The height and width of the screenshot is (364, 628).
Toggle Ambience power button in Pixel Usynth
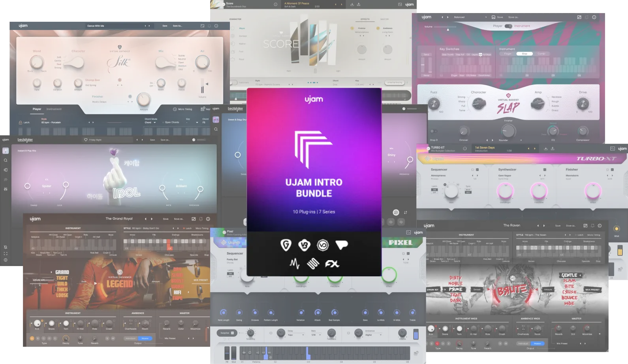coord(348,333)
